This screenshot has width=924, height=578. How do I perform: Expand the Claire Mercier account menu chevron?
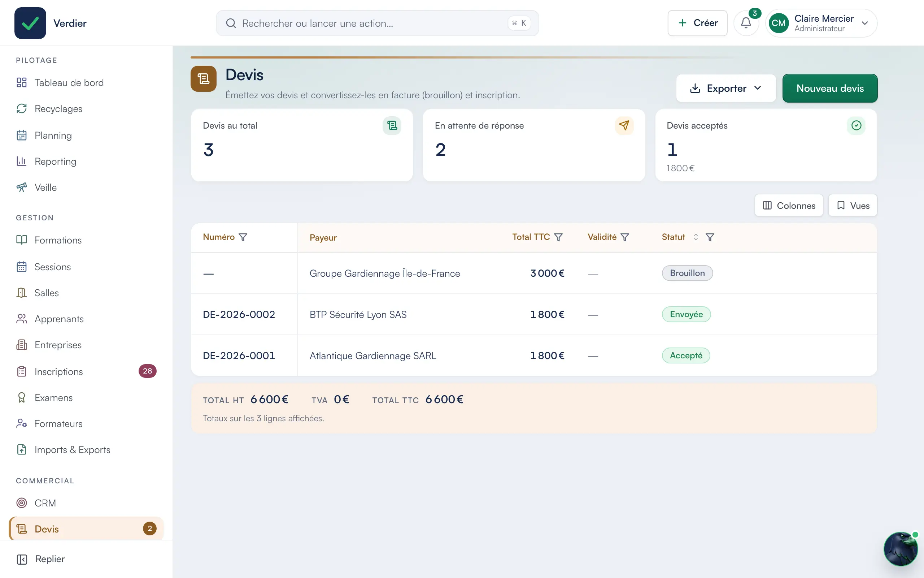865,23
